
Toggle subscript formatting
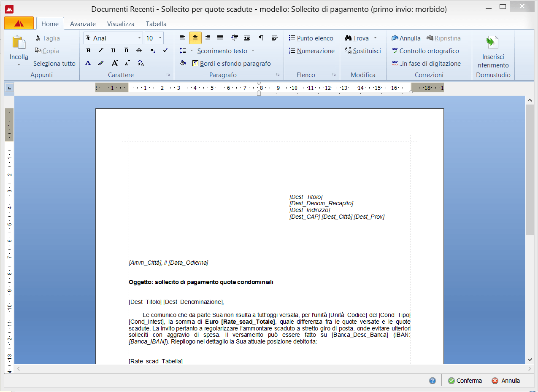[x=152, y=51]
